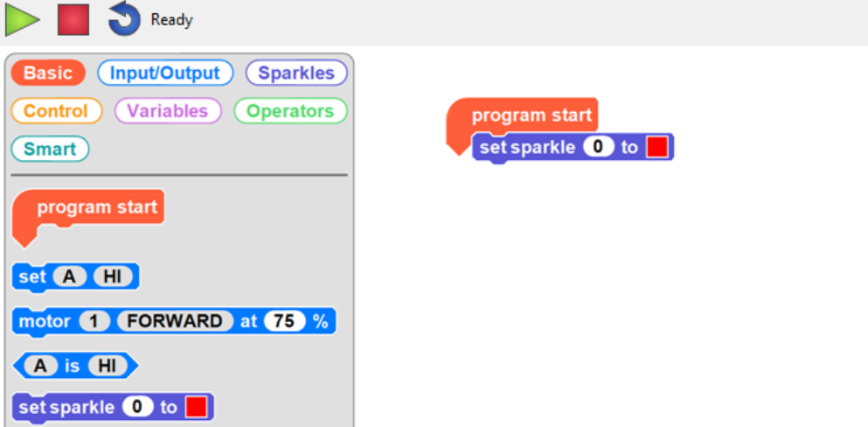Open the motor number dropdown

click(x=94, y=321)
